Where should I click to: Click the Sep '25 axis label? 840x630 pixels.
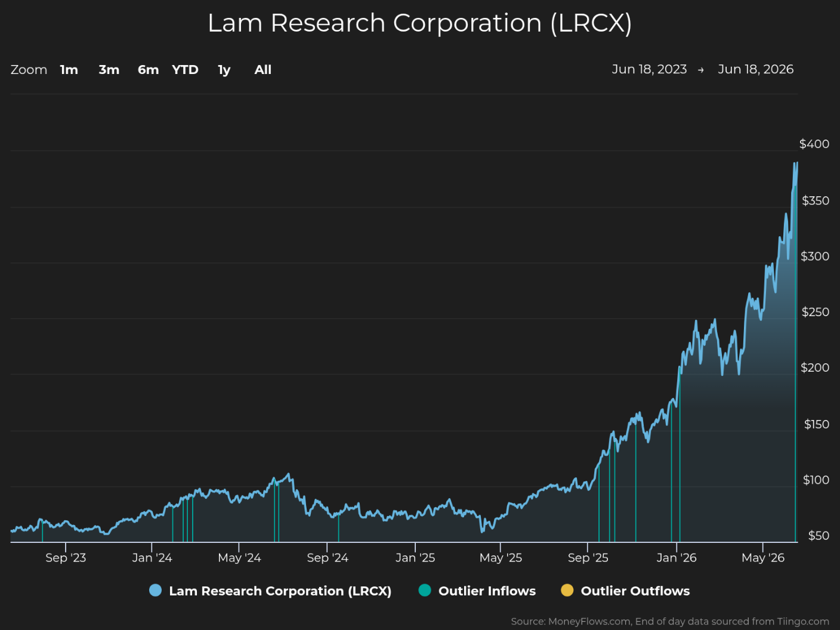tap(588, 558)
